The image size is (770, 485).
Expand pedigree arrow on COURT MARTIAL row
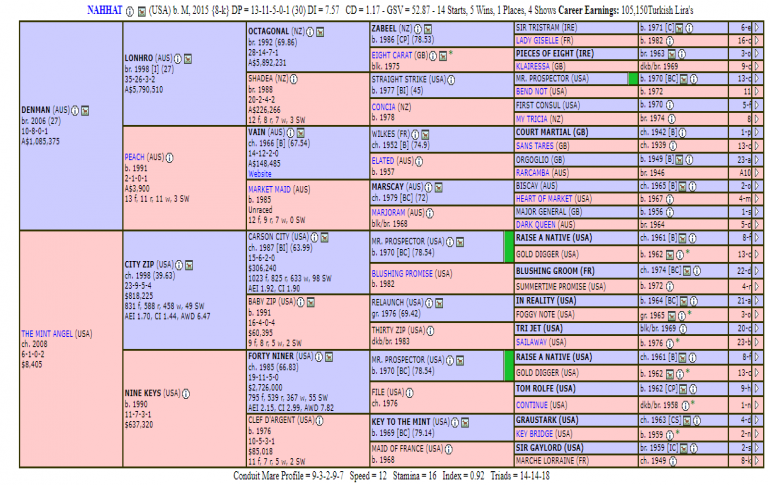(757, 133)
